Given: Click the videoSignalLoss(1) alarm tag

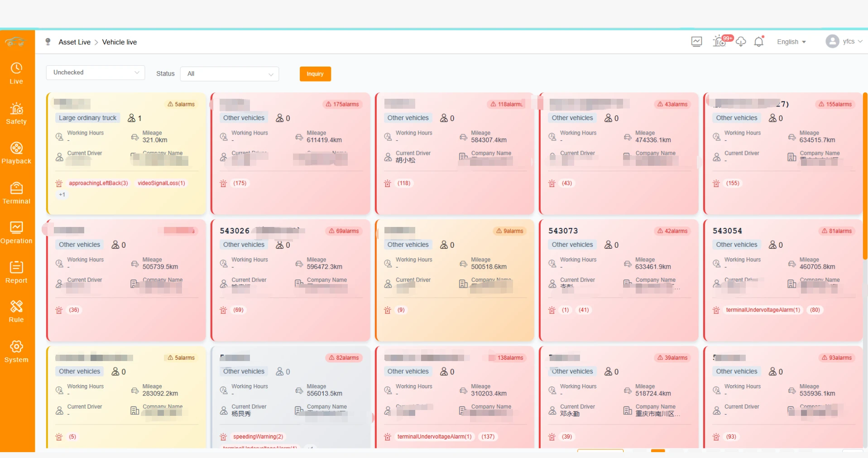Looking at the screenshot, I should coord(161,183).
